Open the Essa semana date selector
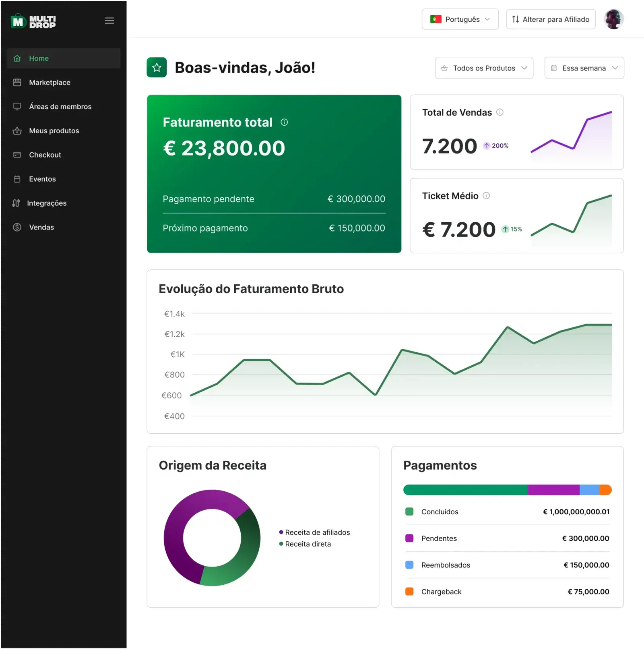Screen dimensions: 644x650 pos(584,68)
